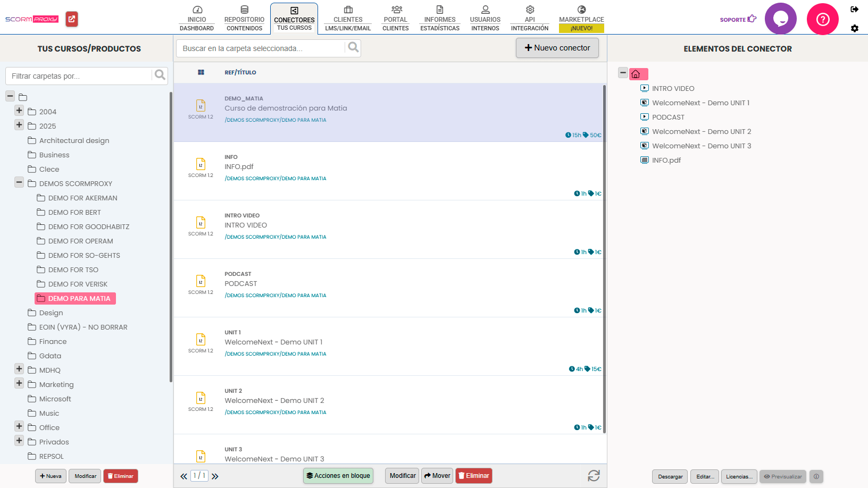Go to the next page with the double-right arrow

point(215,476)
